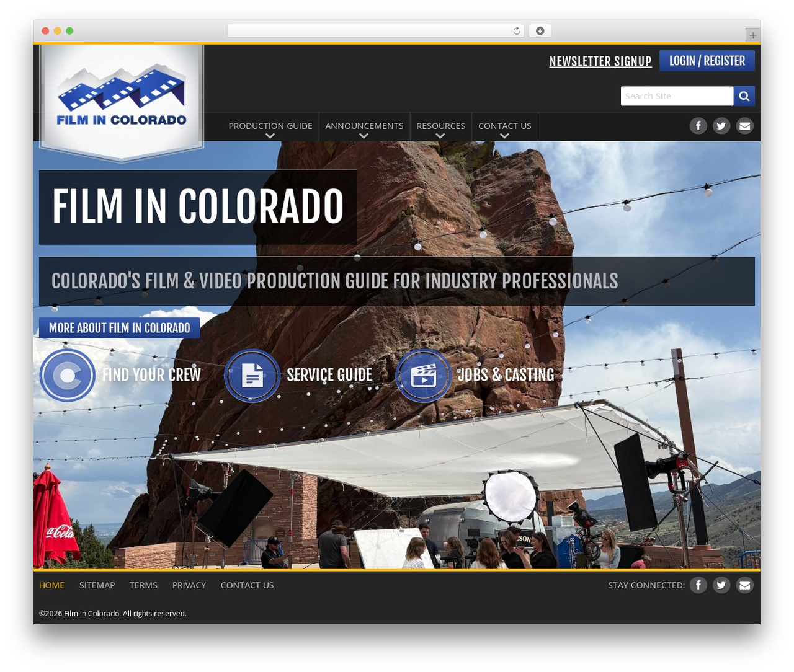Open the footer Twitter icon
This screenshot has height=672, width=794.
pos(721,585)
